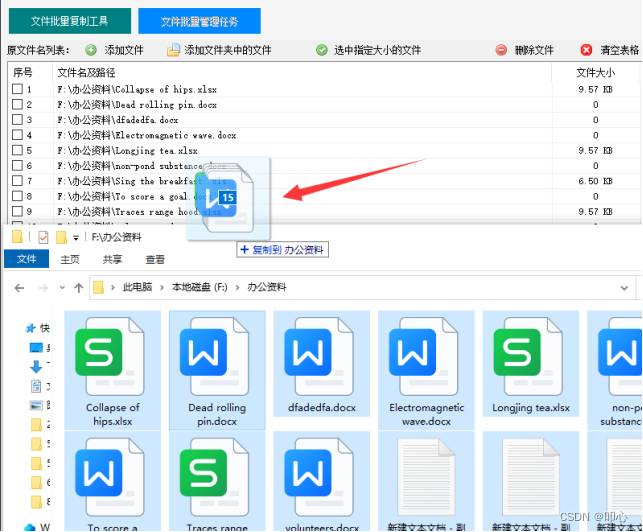643x532 pixels.
Task: Check the box for row 6 non-pond substance
Action: (17, 165)
